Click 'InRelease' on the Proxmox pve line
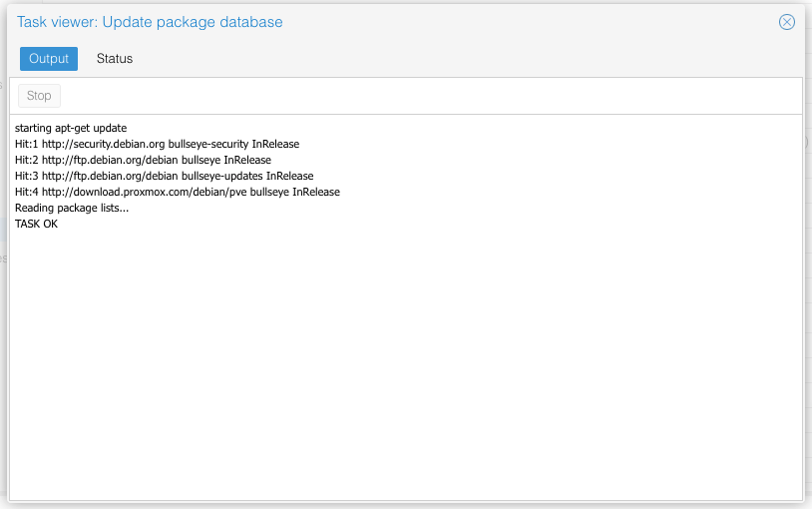This screenshot has height=509, width=812. [316, 192]
